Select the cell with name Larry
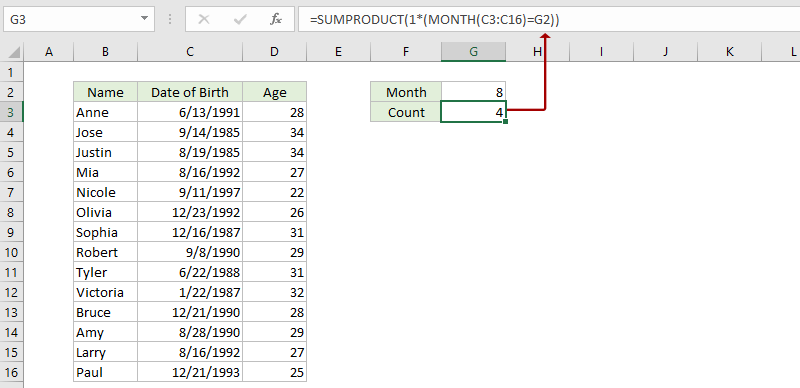This screenshot has height=388, width=800. [x=105, y=352]
